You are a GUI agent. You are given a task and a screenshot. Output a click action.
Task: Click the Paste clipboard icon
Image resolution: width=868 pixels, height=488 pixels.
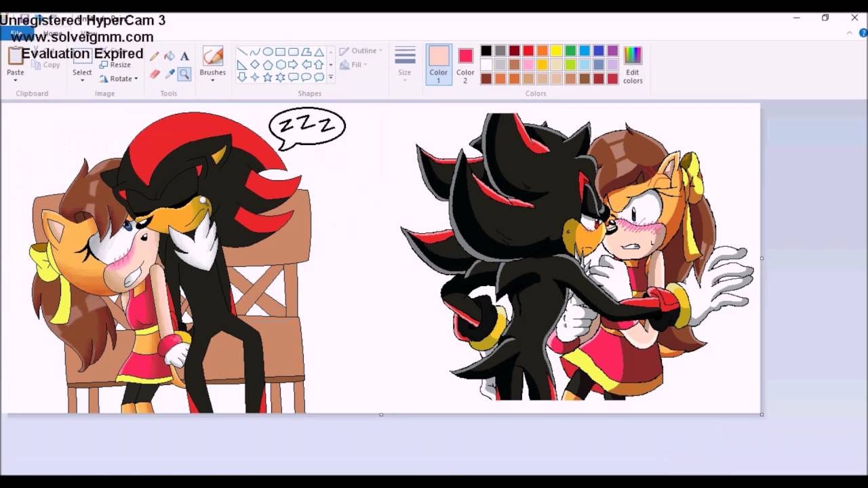click(x=15, y=56)
